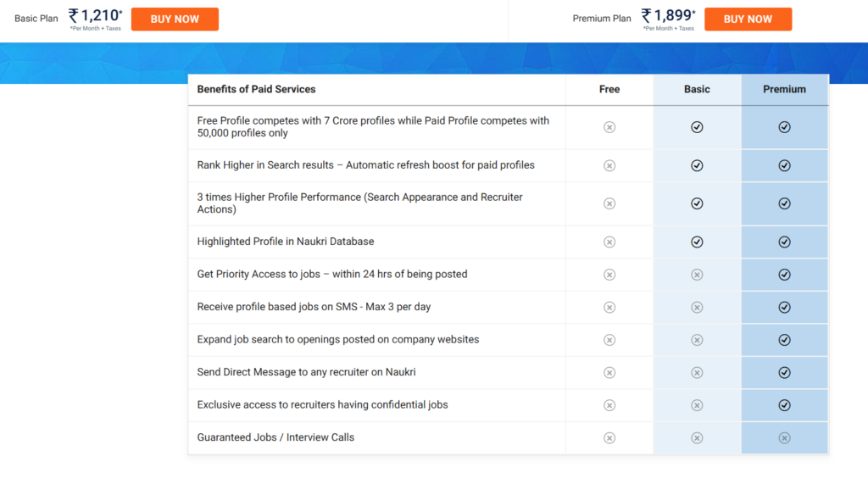
Task: Click the 'Benefits of Paid Services' heading
Action: click(x=256, y=89)
